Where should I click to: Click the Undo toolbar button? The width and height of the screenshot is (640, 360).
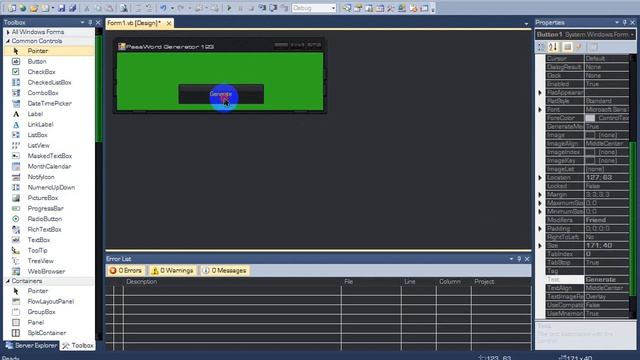coord(163,8)
